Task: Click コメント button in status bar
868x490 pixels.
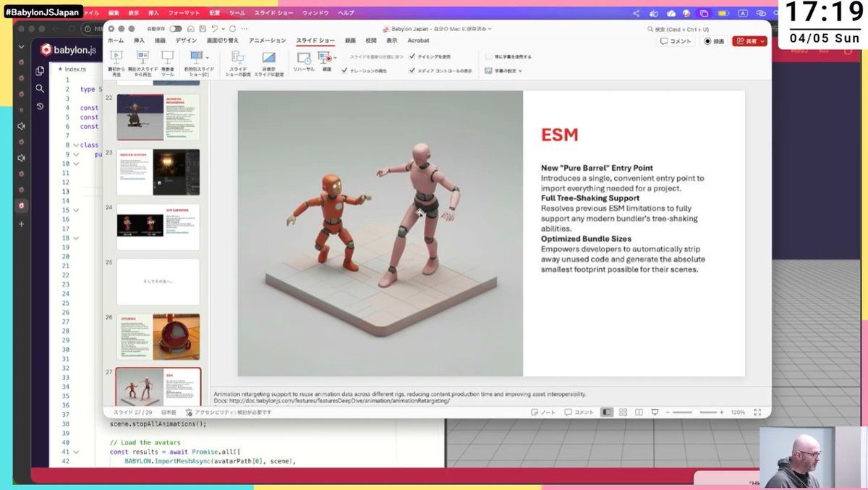Action: 579,412
